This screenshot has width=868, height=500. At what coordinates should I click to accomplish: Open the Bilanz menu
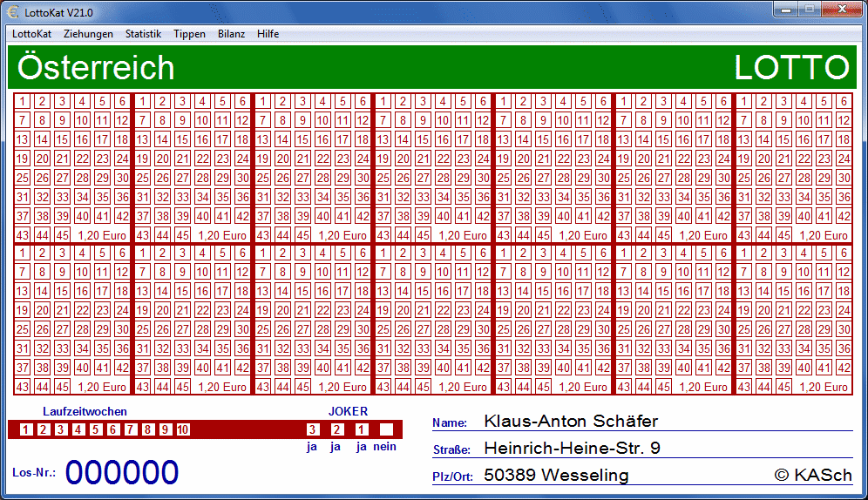click(231, 34)
